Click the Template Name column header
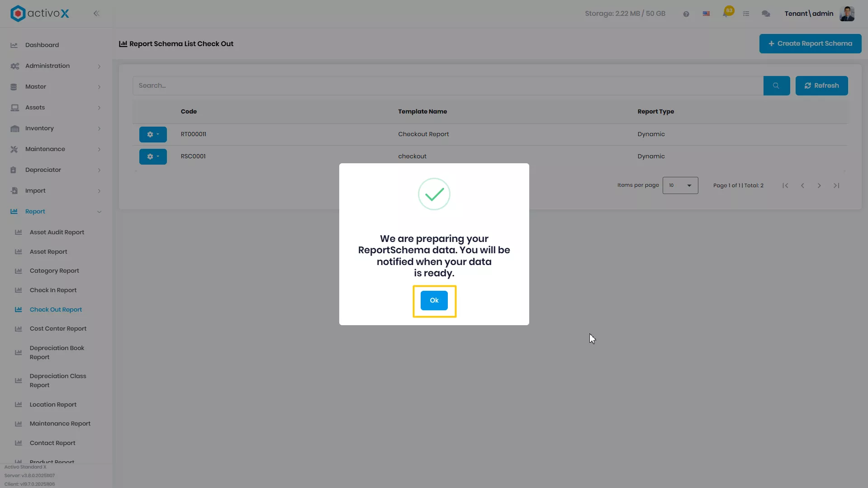The height and width of the screenshot is (488, 868). (422, 112)
